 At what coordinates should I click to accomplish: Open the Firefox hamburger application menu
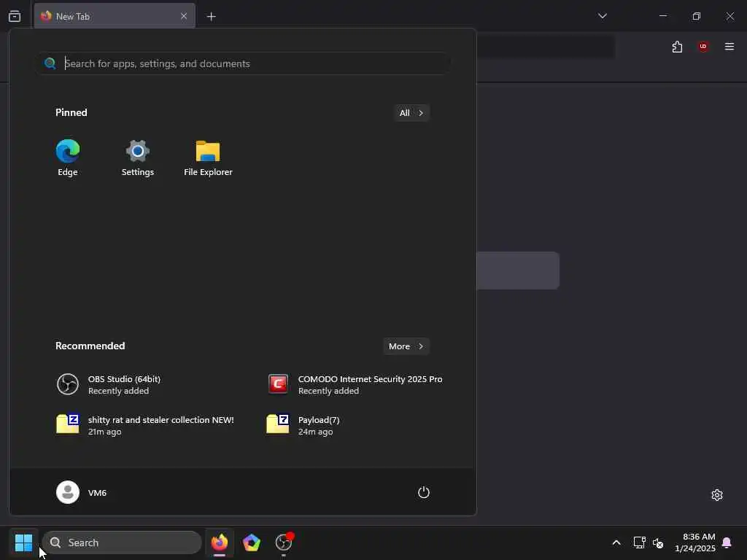coord(729,47)
